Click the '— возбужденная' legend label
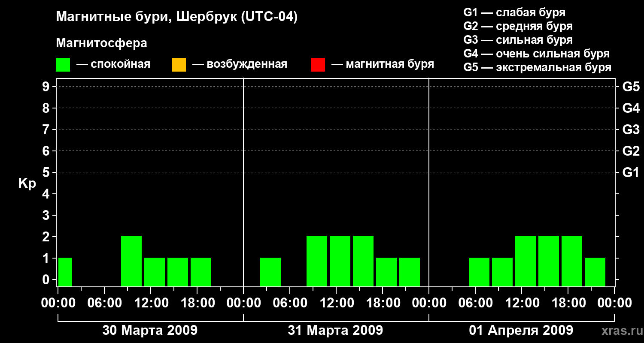 point(240,64)
